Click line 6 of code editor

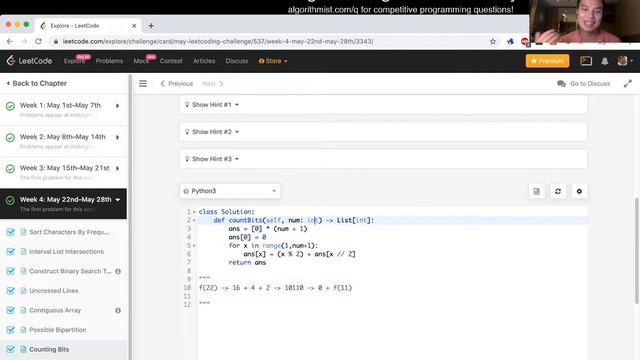[x=299, y=254]
